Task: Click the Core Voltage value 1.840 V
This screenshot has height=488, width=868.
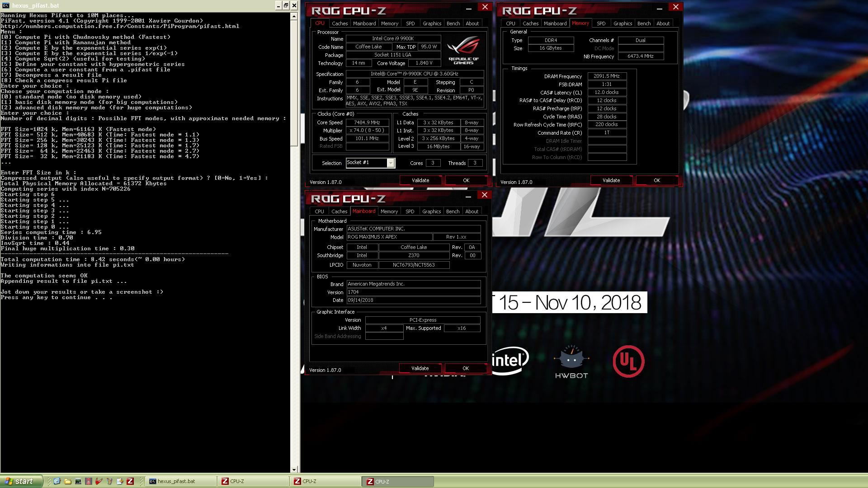Action: pos(425,63)
